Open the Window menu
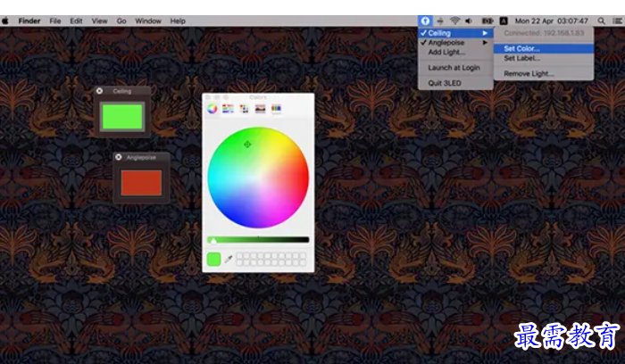Image resolution: width=625 pixels, height=364 pixels. click(x=148, y=21)
